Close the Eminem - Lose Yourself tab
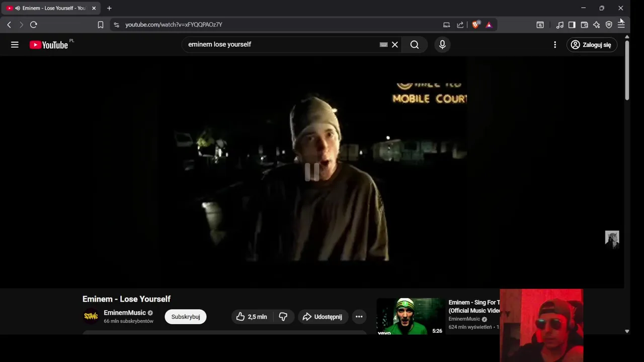The image size is (644, 362). (94, 8)
